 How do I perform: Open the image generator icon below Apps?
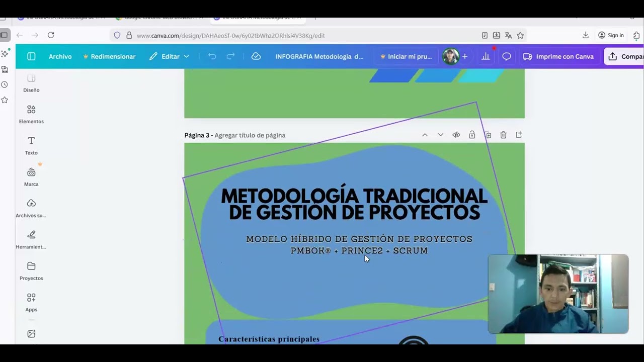[31, 334]
